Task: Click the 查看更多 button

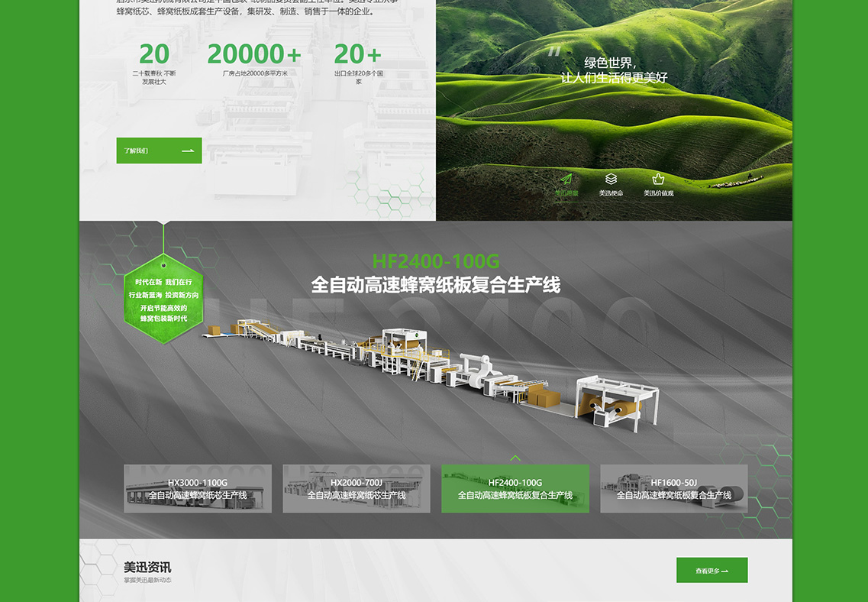Action: [x=712, y=570]
